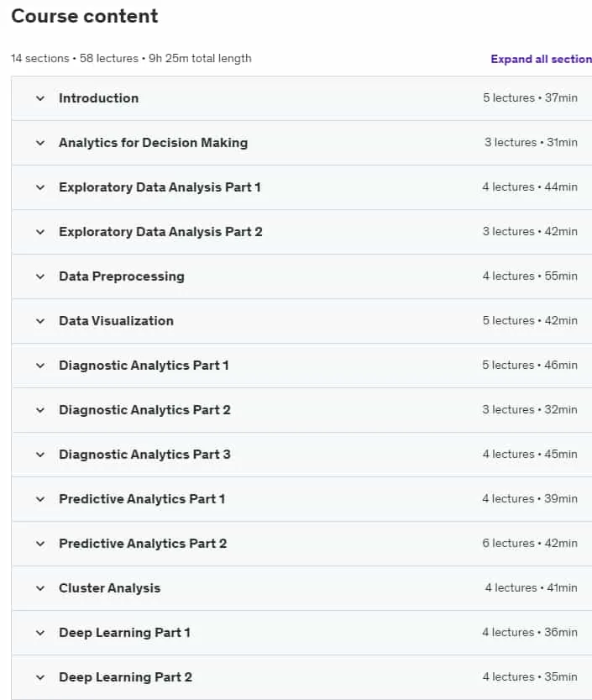Expand Diagnostic Analytics Part 2 chevron
The image size is (592, 700).
coord(40,410)
